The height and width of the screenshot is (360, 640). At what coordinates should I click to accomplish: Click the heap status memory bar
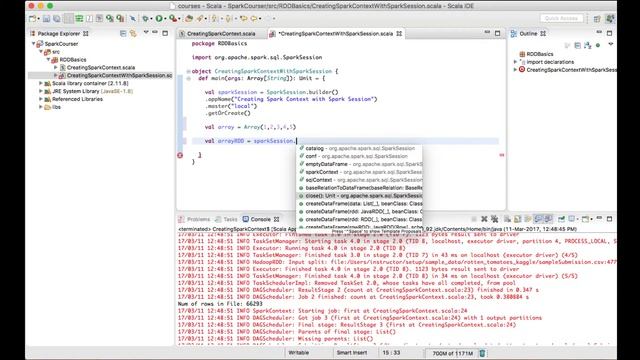[x=452, y=353]
